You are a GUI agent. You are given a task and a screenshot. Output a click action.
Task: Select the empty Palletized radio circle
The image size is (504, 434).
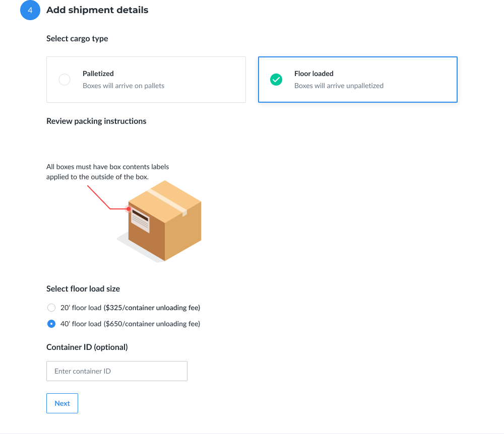point(65,80)
